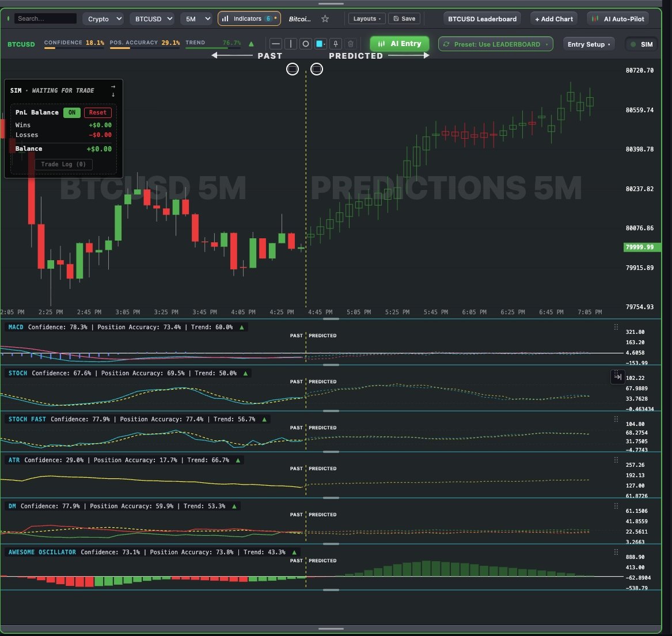The image size is (672, 636).
Task: Click the ATR indicator label
Action: coord(14,460)
